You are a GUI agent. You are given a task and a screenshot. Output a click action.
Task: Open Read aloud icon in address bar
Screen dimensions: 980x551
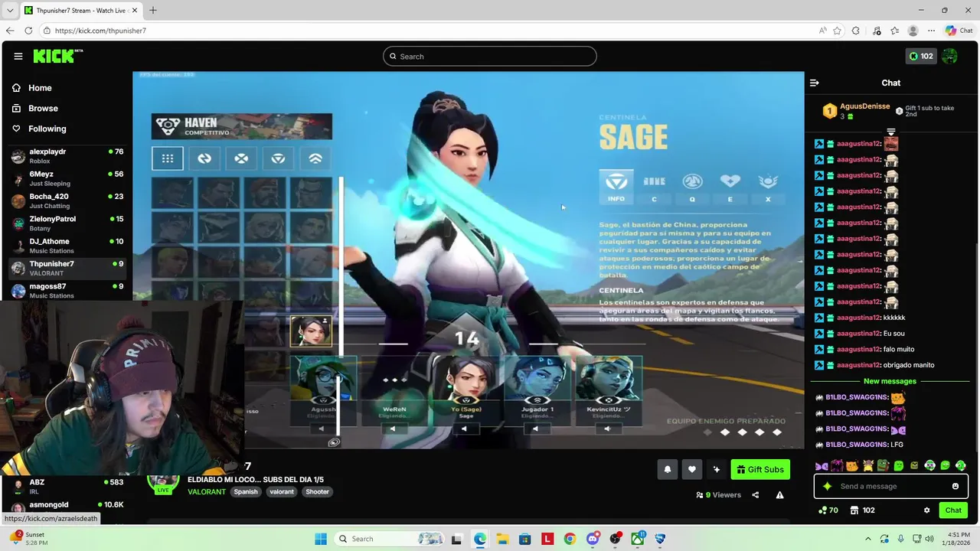coord(822,31)
